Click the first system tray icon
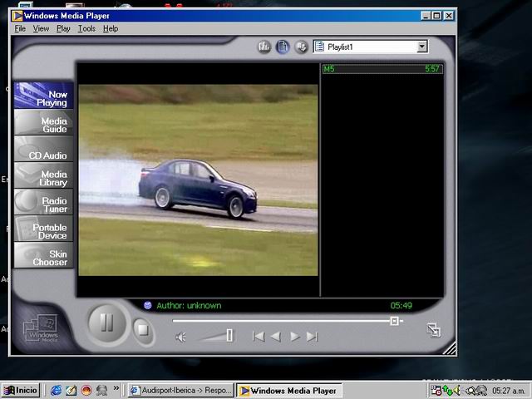The width and height of the screenshot is (532, 399). [436, 391]
